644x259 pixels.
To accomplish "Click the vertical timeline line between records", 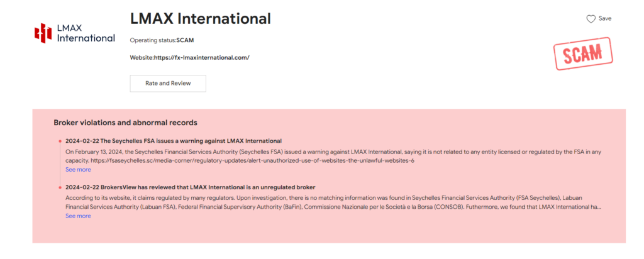I will (60, 165).
